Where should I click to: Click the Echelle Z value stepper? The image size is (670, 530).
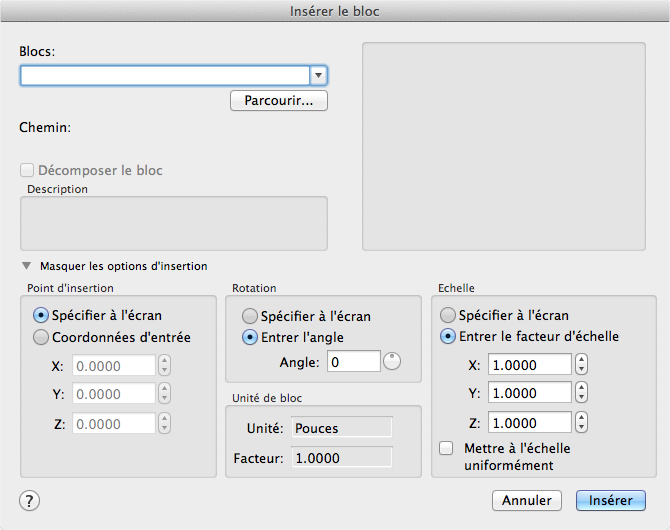click(x=581, y=422)
